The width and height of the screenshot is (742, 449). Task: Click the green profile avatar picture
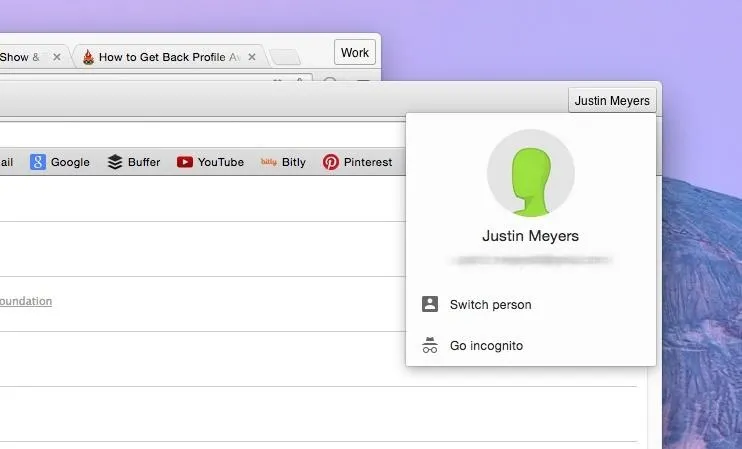[x=530, y=173]
